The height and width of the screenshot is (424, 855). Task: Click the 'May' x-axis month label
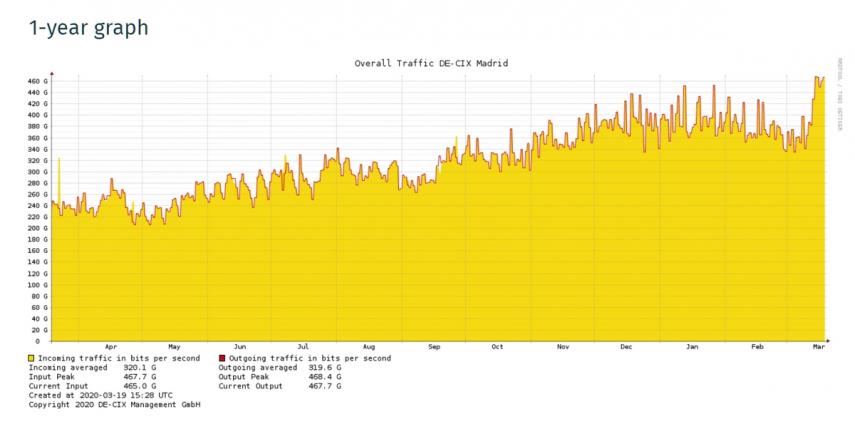(x=174, y=347)
